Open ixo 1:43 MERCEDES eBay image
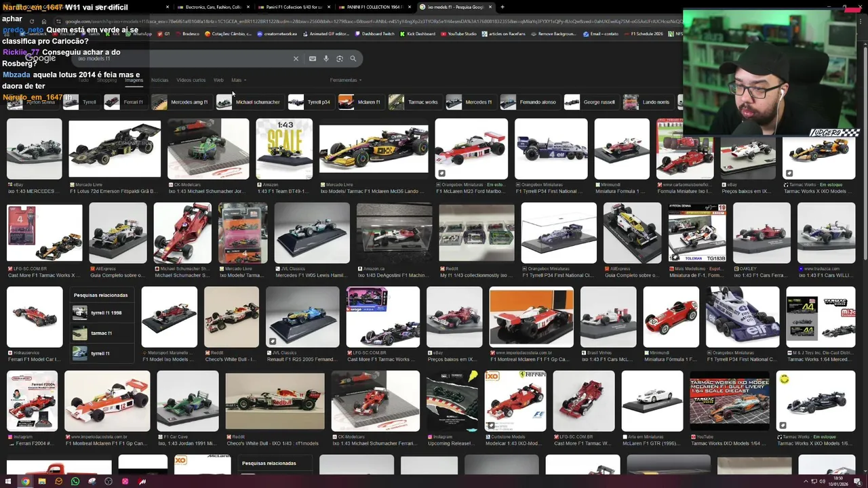Image resolution: width=868 pixels, height=488 pixels. pyautogui.click(x=34, y=149)
